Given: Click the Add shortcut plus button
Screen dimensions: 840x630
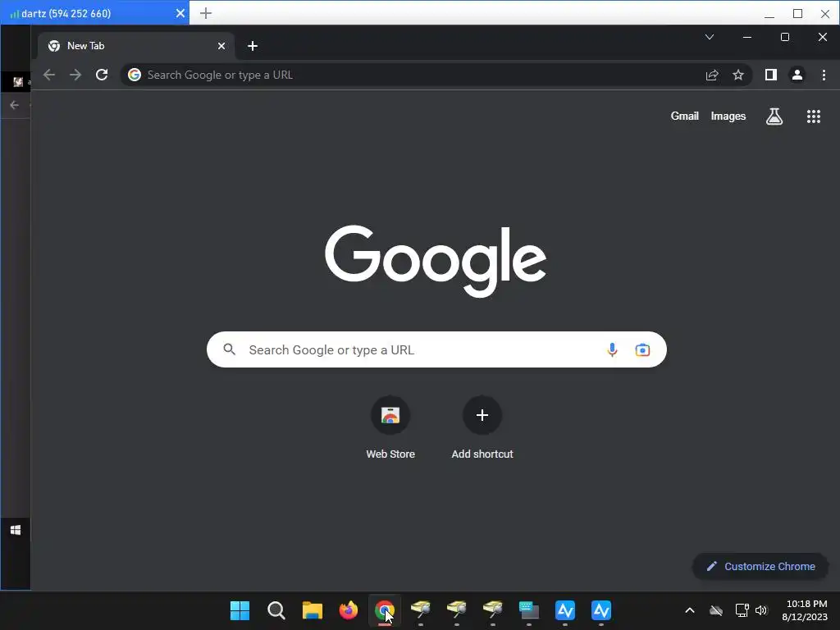Looking at the screenshot, I should pos(482,415).
